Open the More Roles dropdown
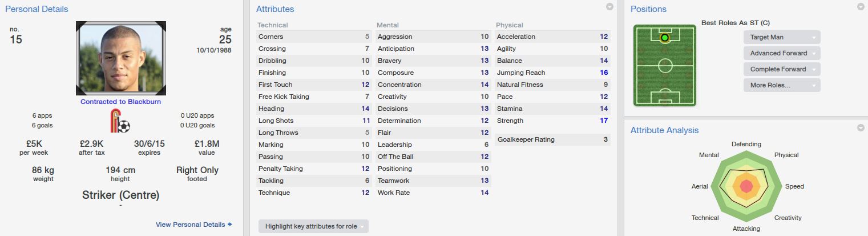868x236 pixels. pyautogui.click(x=781, y=85)
